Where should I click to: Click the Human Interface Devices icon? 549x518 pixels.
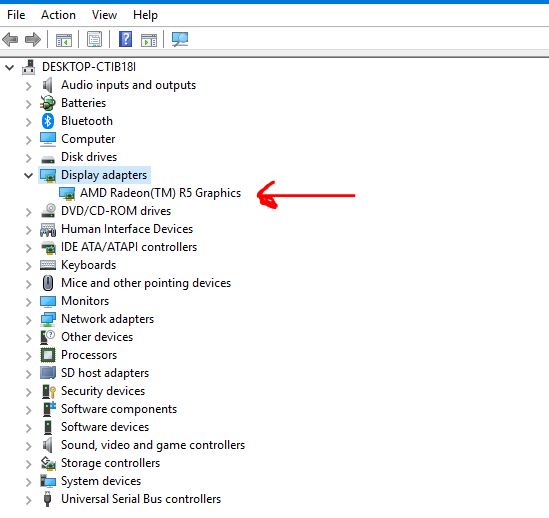[x=48, y=230]
